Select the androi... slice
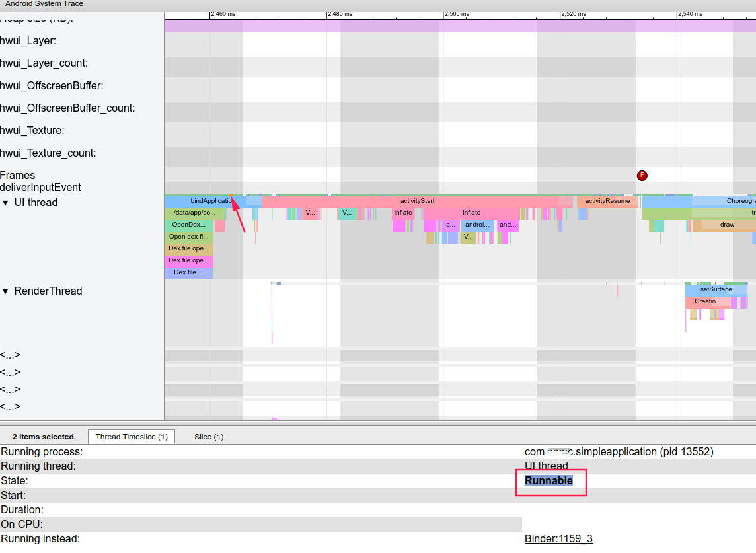The width and height of the screenshot is (756, 553). [x=477, y=225]
